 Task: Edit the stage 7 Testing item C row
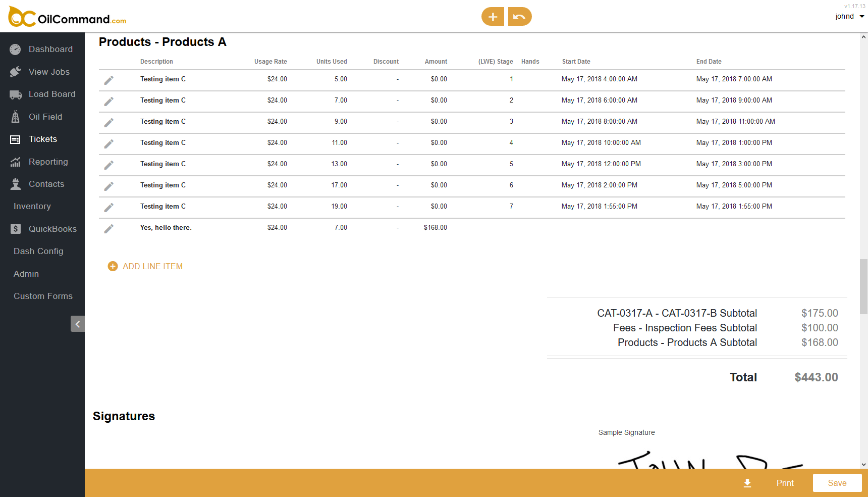(x=108, y=207)
